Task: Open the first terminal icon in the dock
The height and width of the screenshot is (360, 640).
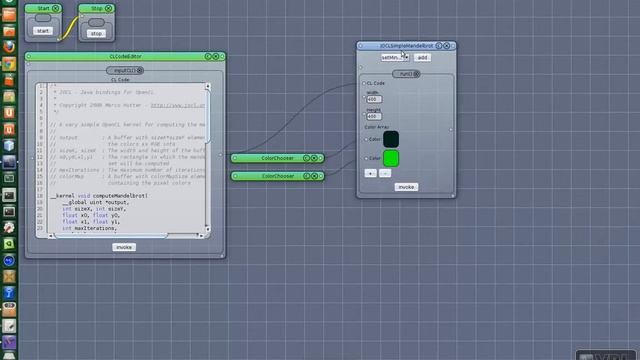Action: click(x=9, y=195)
